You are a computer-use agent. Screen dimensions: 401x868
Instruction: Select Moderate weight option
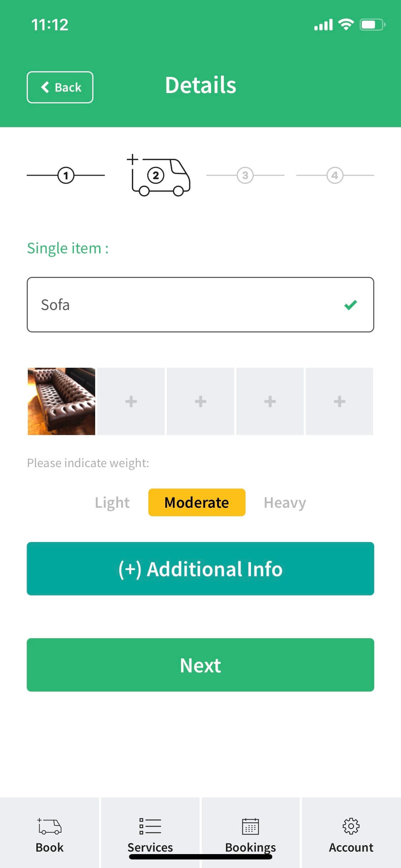pos(197,502)
